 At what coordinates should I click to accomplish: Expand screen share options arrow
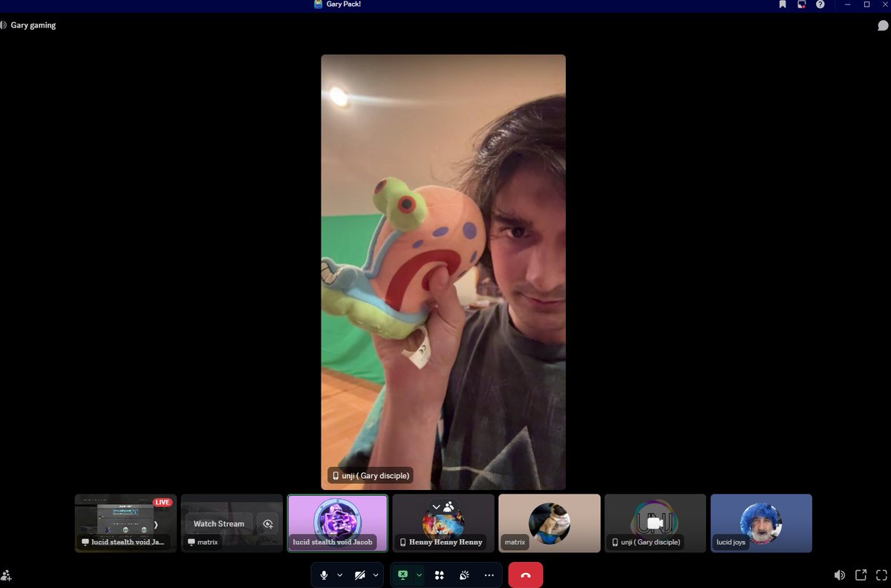(419, 575)
